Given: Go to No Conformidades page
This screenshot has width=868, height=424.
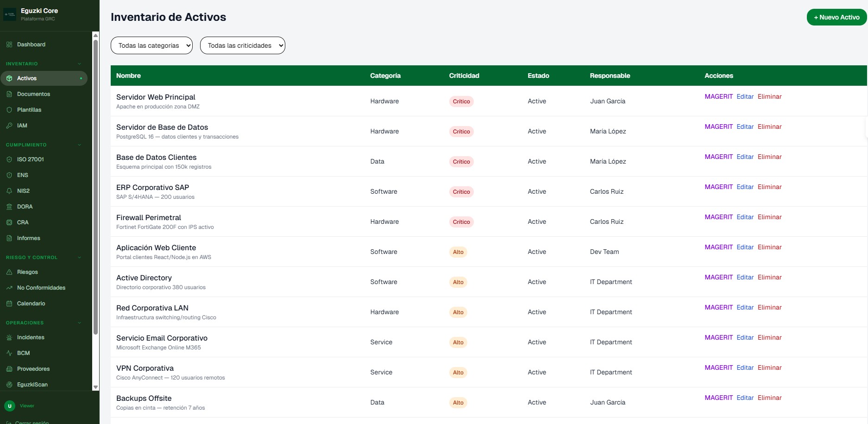Looking at the screenshot, I should (41, 288).
